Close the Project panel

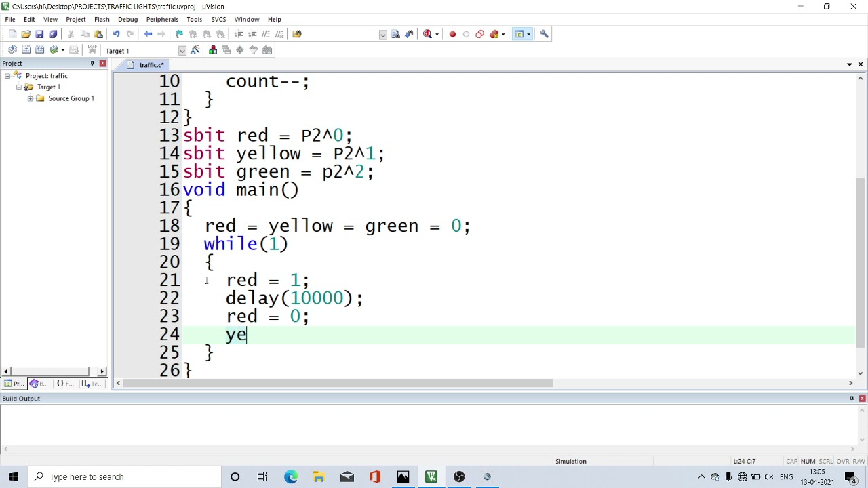click(x=102, y=63)
